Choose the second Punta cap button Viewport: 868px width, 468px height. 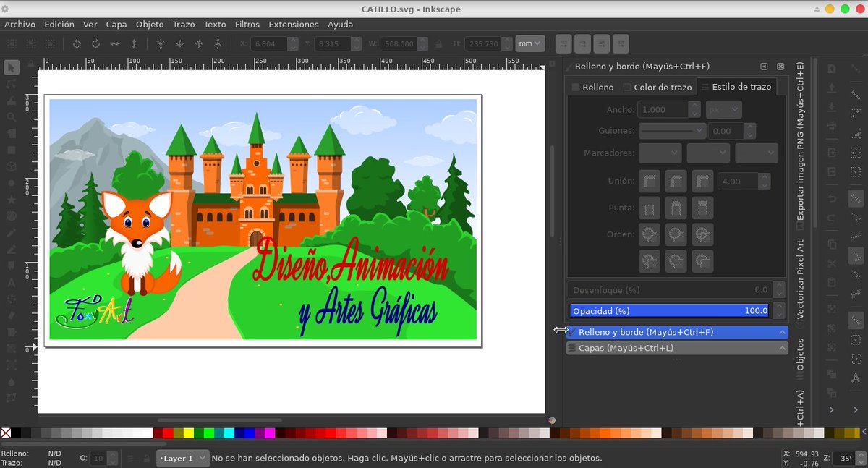pos(676,208)
